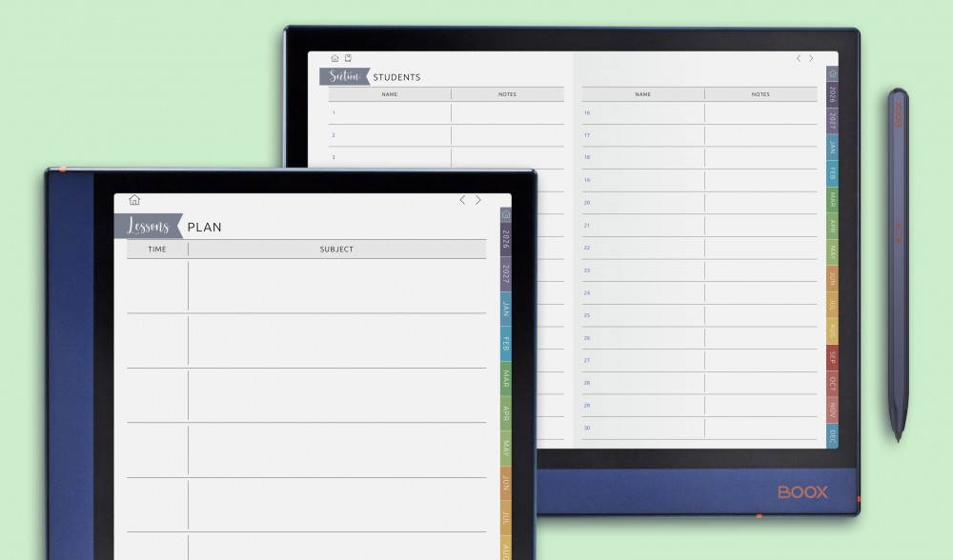Open the Home icon on the Lessons page

(135, 200)
